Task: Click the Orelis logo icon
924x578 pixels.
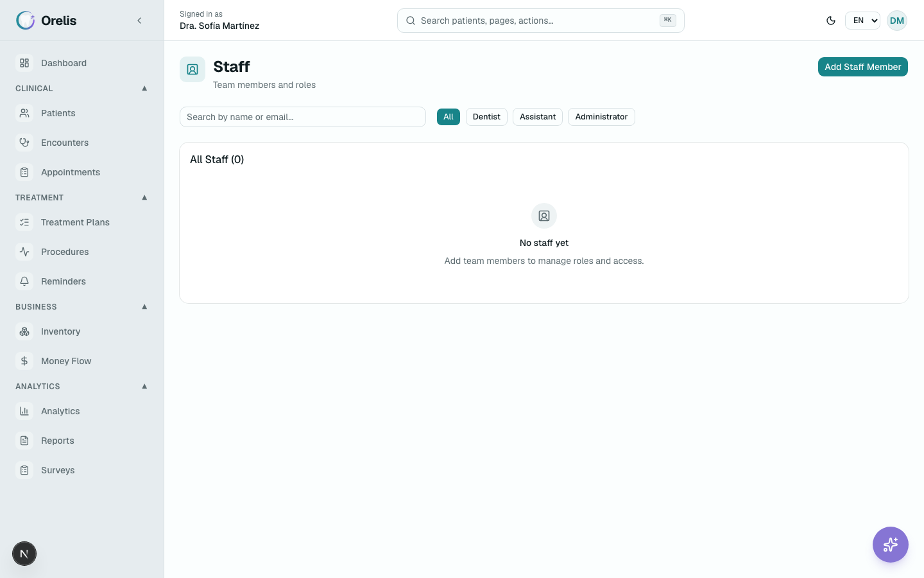Action: pyautogui.click(x=26, y=21)
